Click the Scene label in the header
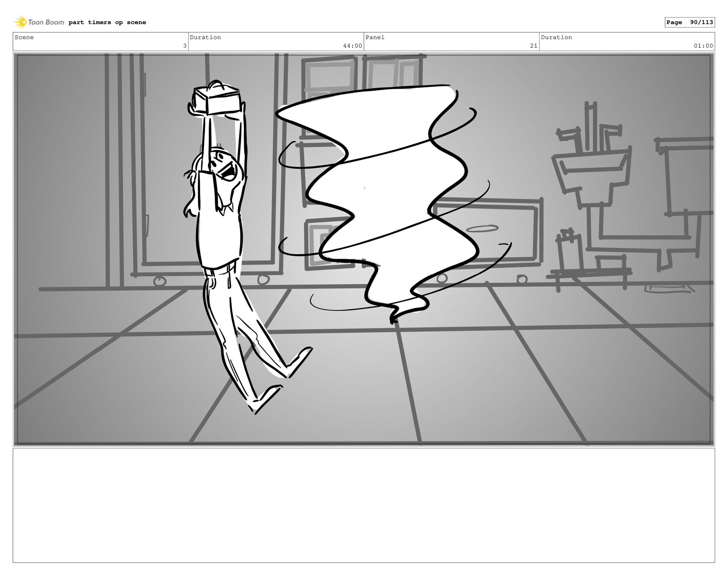This screenshot has height=582, width=728. click(24, 37)
